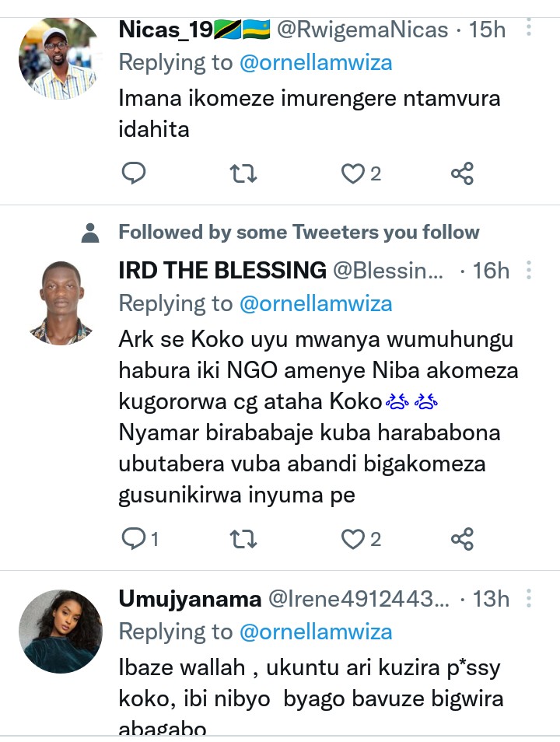Screen dimensions: 560x742
Task: Retweet Nicas_19's tweet
Action: click(243, 173)
